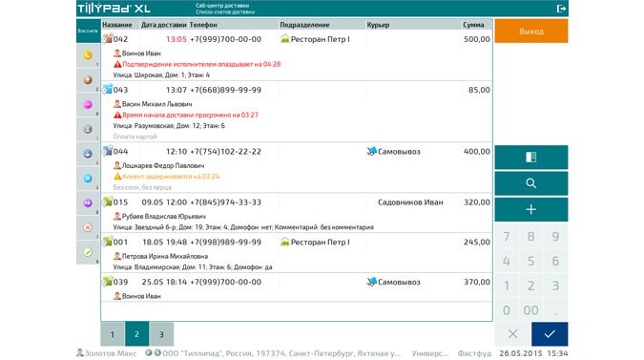Filter by purple arrow status icon
Screen dimensions: 644x360
pyautogui.click(x=88, y=203)
